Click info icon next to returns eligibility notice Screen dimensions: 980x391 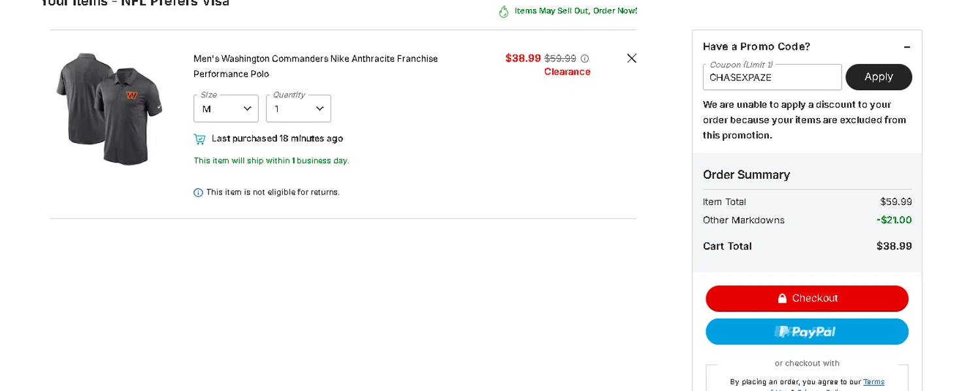point(198,193)
